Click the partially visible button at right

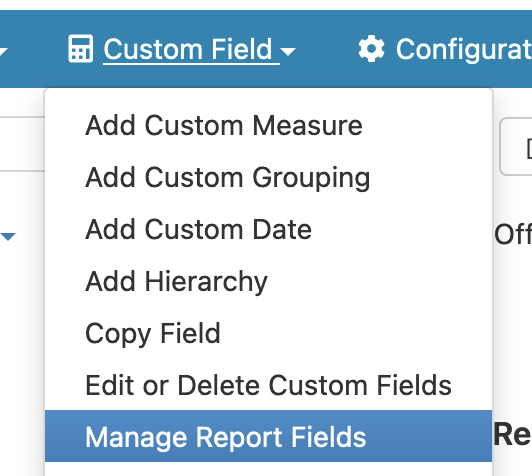coord(516,147)
